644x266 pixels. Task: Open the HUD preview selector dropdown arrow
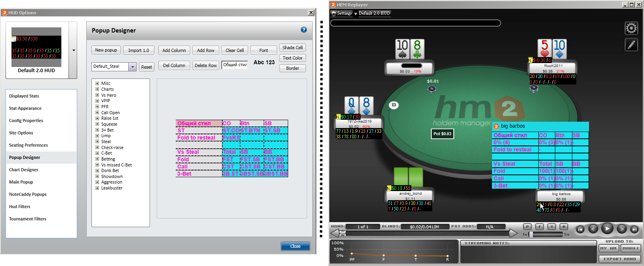point(74,50)
